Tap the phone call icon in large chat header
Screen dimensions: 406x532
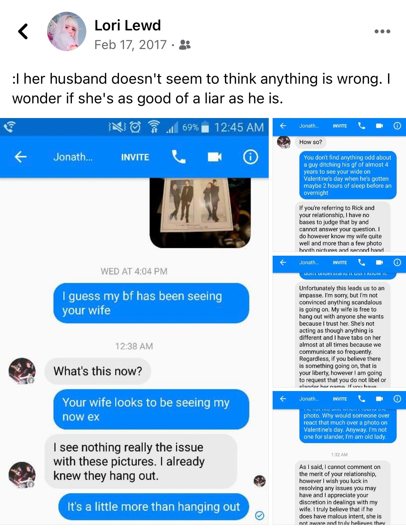click(178, 157)
